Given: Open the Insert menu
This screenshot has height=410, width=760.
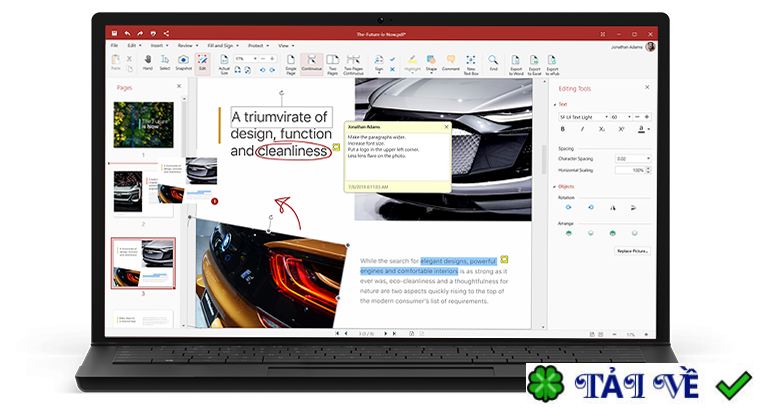Looking at the screenshot, I should pyautogui.click(x=159, y=46).
